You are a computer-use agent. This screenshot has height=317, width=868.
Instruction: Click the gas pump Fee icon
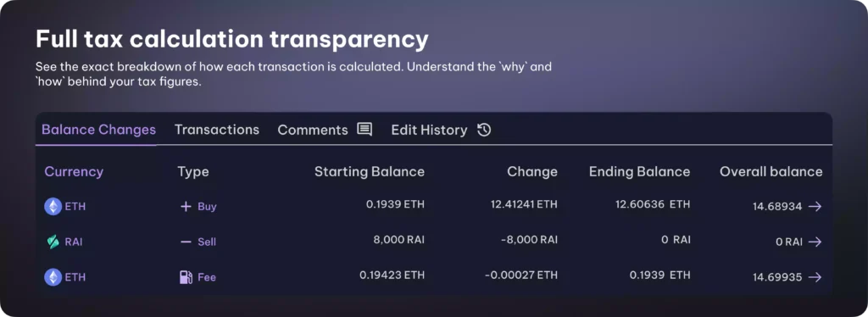186,277
